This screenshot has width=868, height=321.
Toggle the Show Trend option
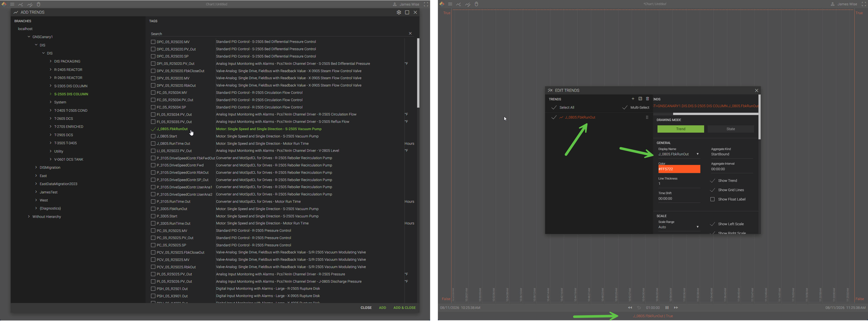click(x=713, y=181)
